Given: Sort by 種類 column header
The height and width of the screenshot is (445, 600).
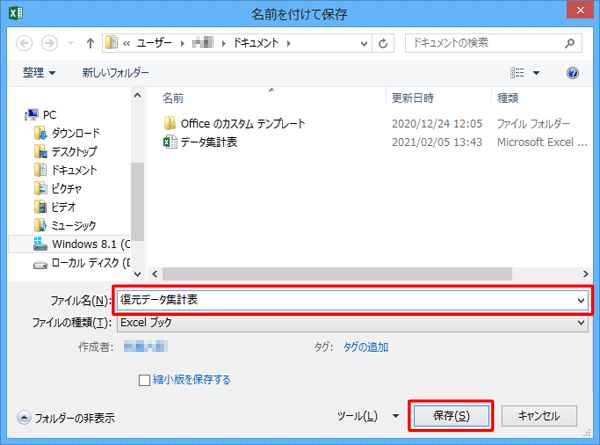Looking at the screenshot, I should [508, 98].
